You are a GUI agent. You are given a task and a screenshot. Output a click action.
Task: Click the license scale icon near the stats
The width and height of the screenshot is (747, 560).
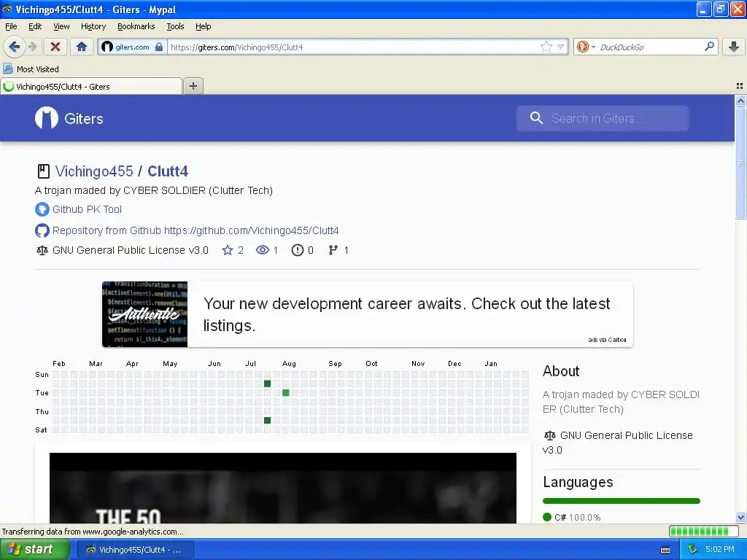(x=42, y=250)
